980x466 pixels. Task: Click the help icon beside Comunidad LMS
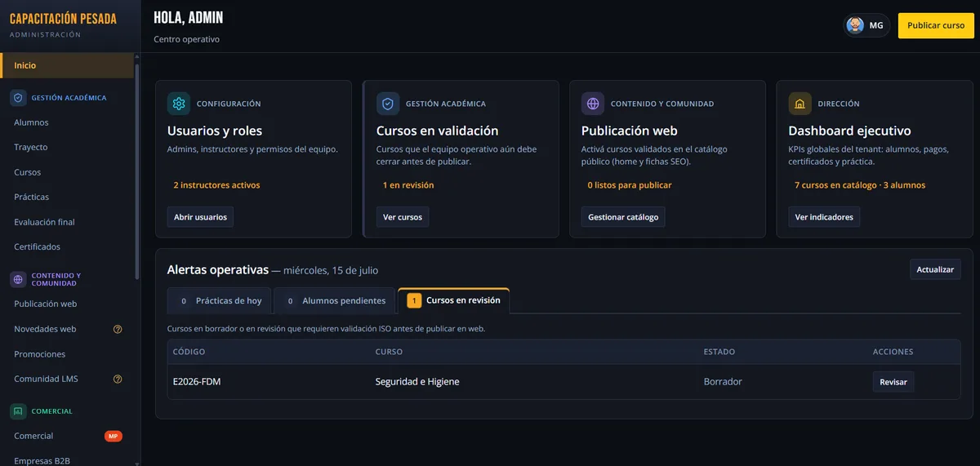(x=118, y=379)
